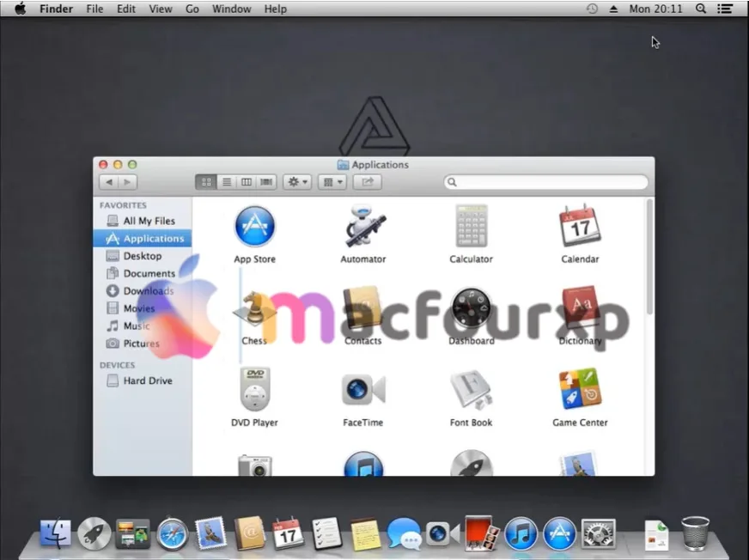Image resolution: width=749 pixels, height=560 pixels.
Task: Open the File menu
Action: (x=94, y=9)
